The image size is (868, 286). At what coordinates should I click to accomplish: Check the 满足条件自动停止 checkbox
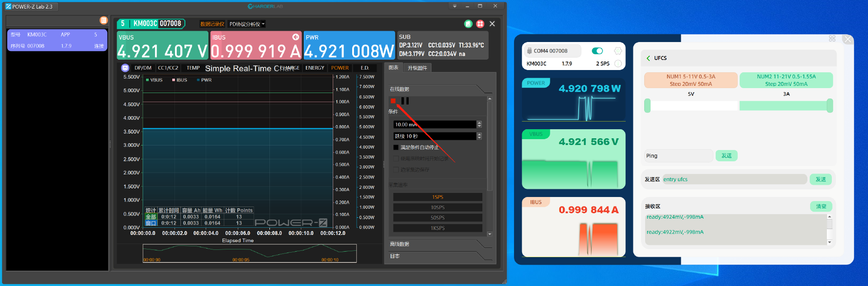396,147
